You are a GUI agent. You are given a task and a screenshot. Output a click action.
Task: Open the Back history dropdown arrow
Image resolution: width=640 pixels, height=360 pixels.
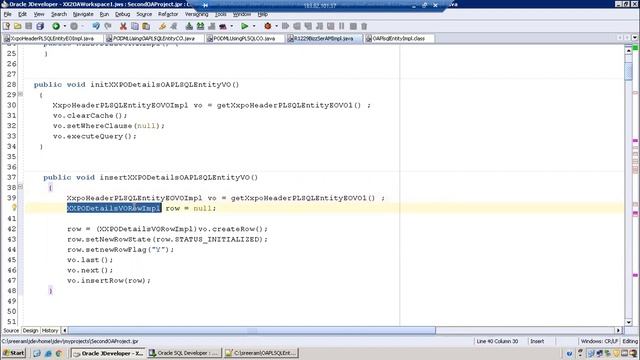[x=64, y=26]
